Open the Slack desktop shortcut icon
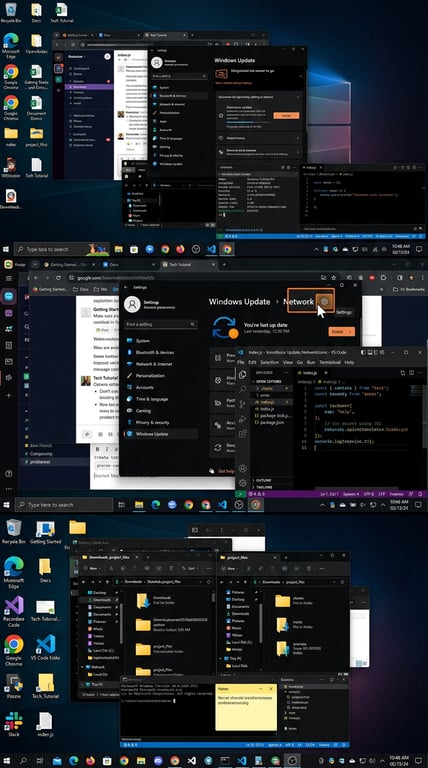Viewport: 428px width, 768px height. click(x=13, y=721)
